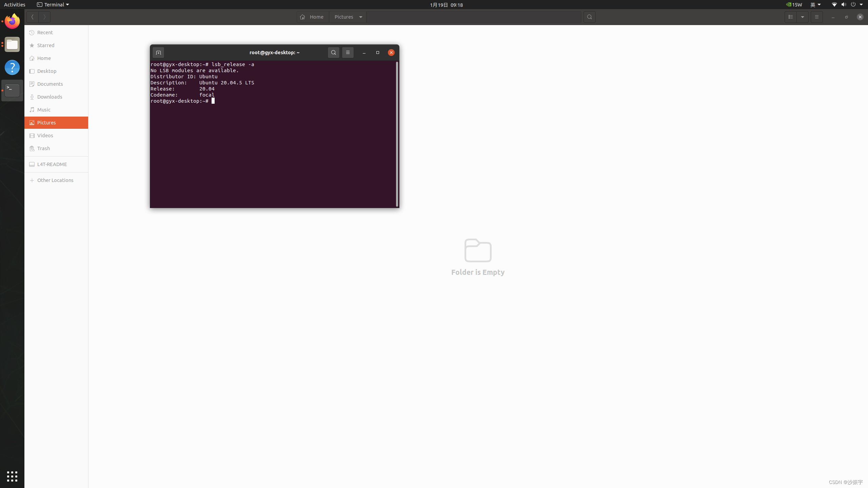Go back in file manager
This screenshot has height=488, width=868.
click(33, 17)
